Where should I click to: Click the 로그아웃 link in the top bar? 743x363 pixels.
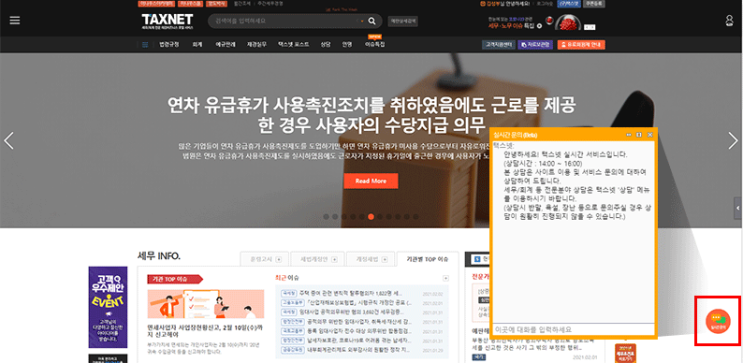point(544,4)
